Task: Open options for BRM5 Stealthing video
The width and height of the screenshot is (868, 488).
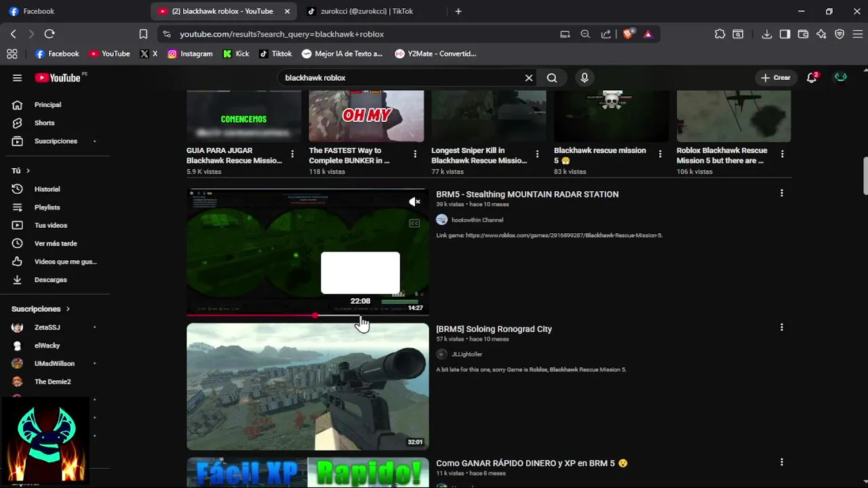Action: pyautogui.click(x=781, y=193)
